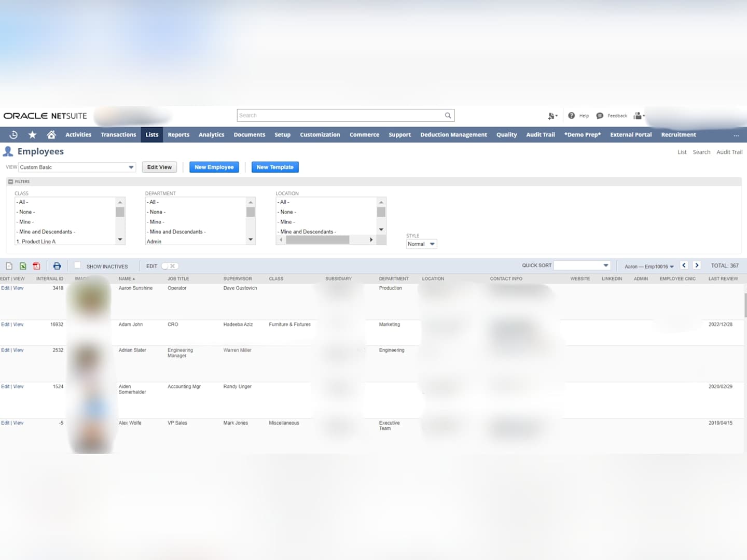Print the employee list
This screenshot has width=747, height=560.
click(x=57, y=266)
